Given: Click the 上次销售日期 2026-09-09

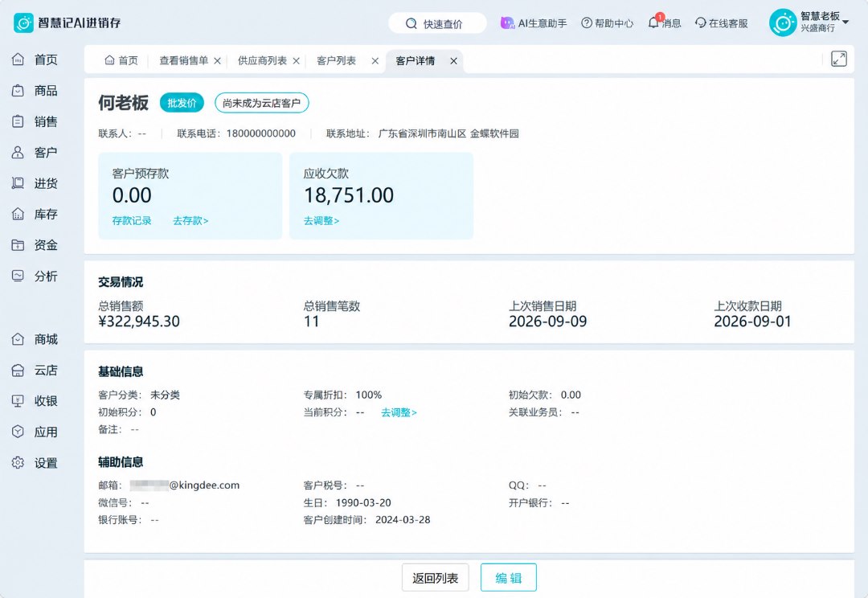Looking at the screenshot, I should point(547,322).
